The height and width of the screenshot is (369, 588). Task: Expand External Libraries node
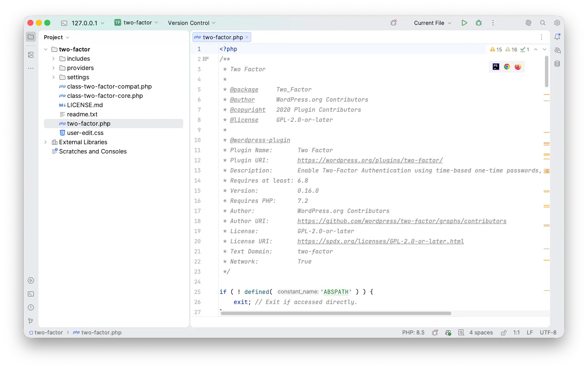point(46,142)
